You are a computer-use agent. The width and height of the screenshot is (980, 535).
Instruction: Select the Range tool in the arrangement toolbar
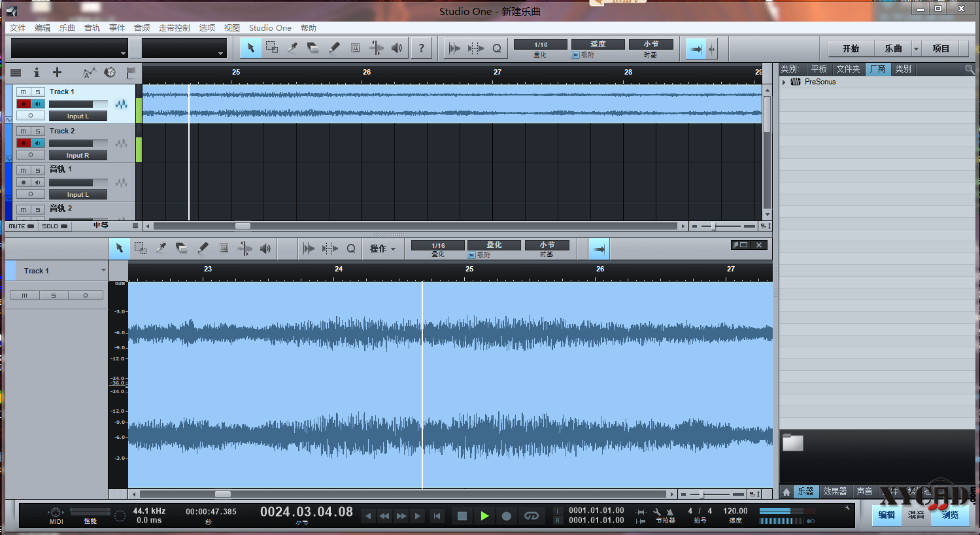click(x=272, y=48)
